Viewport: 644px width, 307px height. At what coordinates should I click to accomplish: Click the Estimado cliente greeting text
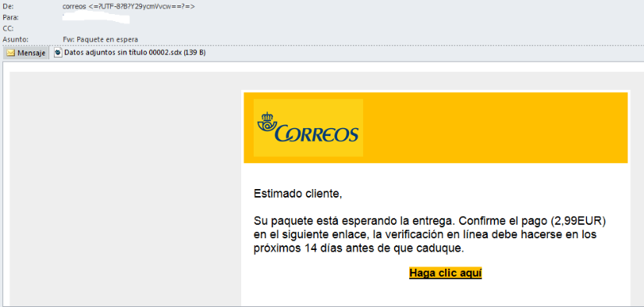[x=297, y=194]
